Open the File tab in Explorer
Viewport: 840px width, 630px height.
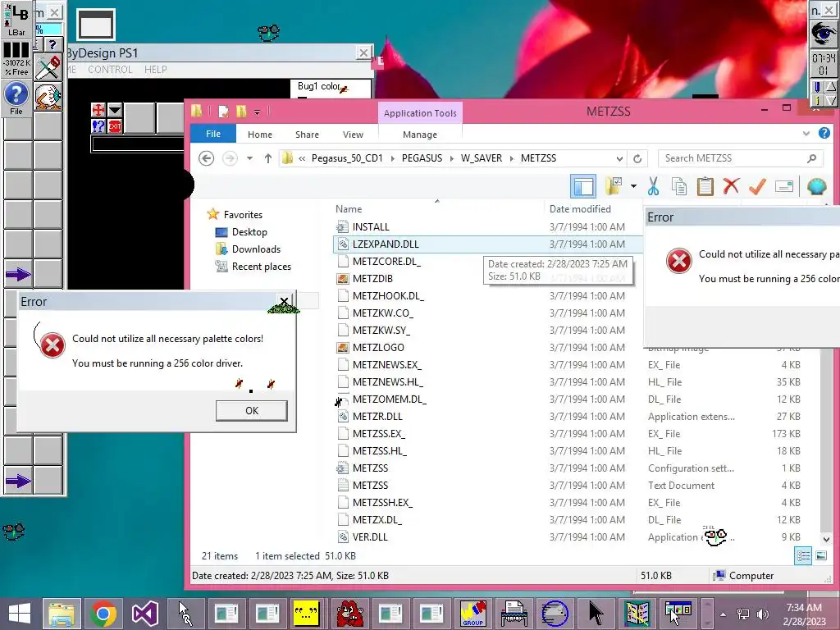click(213, 134)
